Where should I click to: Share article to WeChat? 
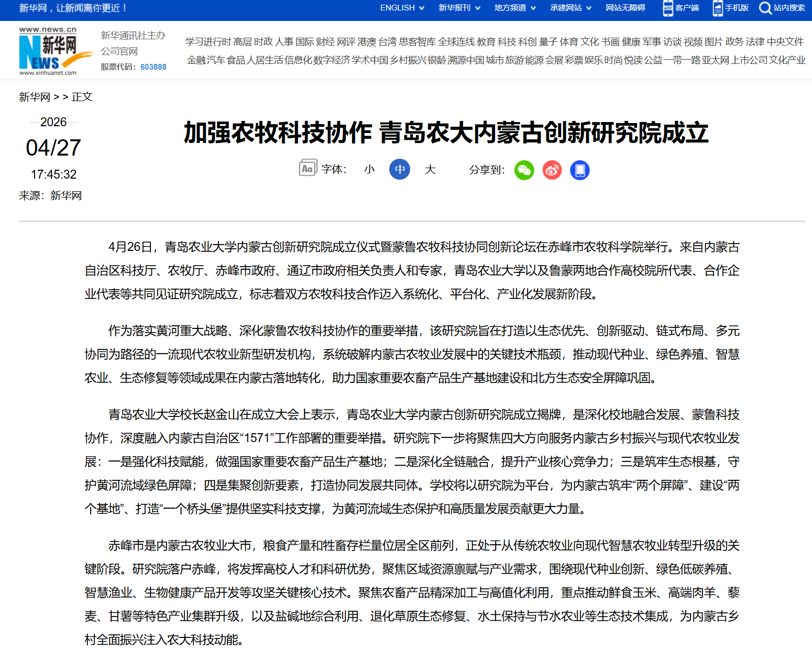point(524,170)
